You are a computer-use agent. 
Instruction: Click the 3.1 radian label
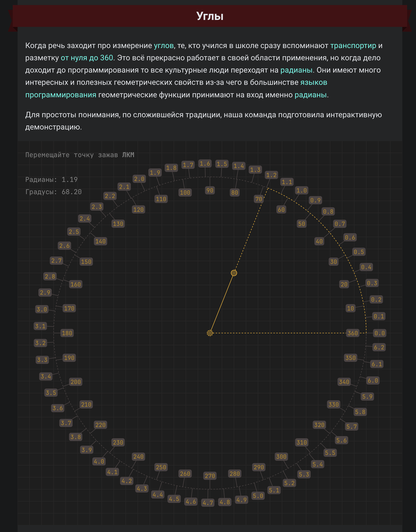[x=40, y=326]
